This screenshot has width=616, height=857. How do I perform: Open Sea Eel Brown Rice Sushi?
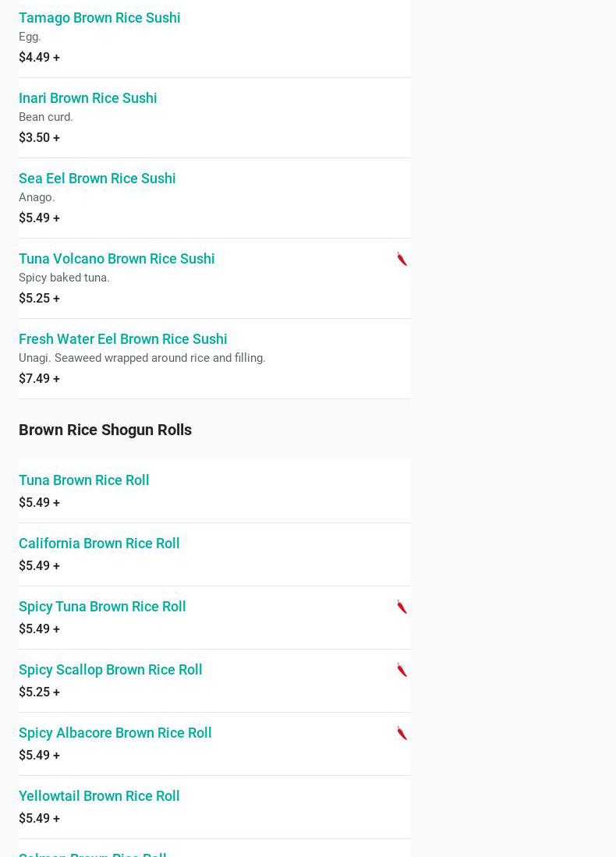click(97, 178)
